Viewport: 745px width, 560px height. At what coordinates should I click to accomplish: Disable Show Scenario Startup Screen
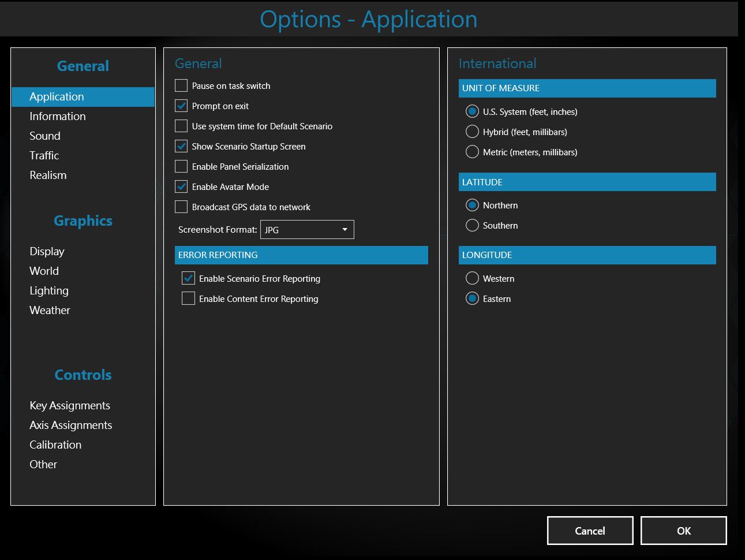point(181,146)
